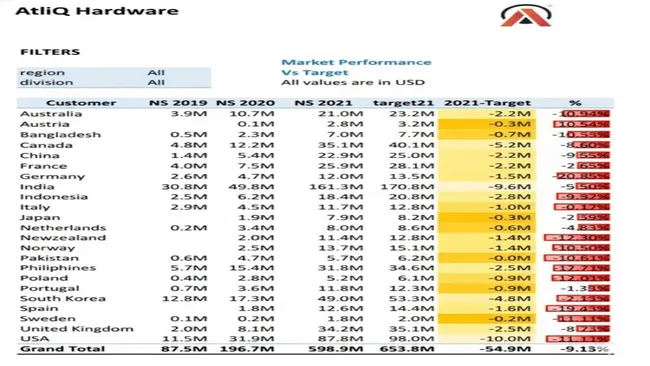Viewport: 650px width, 366px height.
Task: Click the Indonesia customer cell
Action: pos(54,196)
